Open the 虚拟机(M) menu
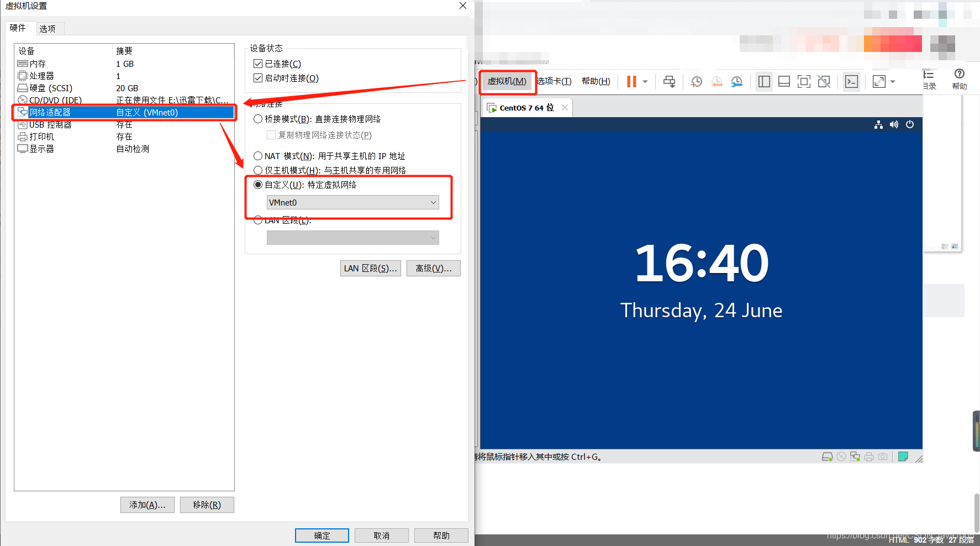The width and height of the screenshot is (980, 546). tap(507, 81)
